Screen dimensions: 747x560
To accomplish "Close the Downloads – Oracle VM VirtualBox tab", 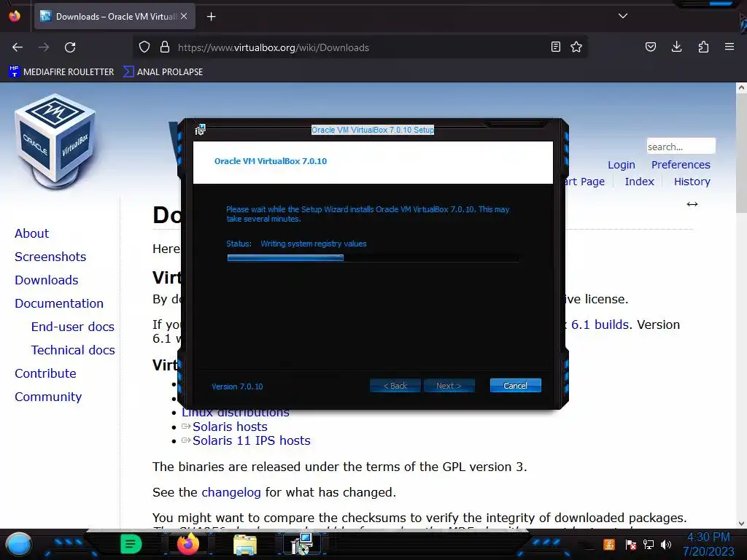I will point(184,16).
